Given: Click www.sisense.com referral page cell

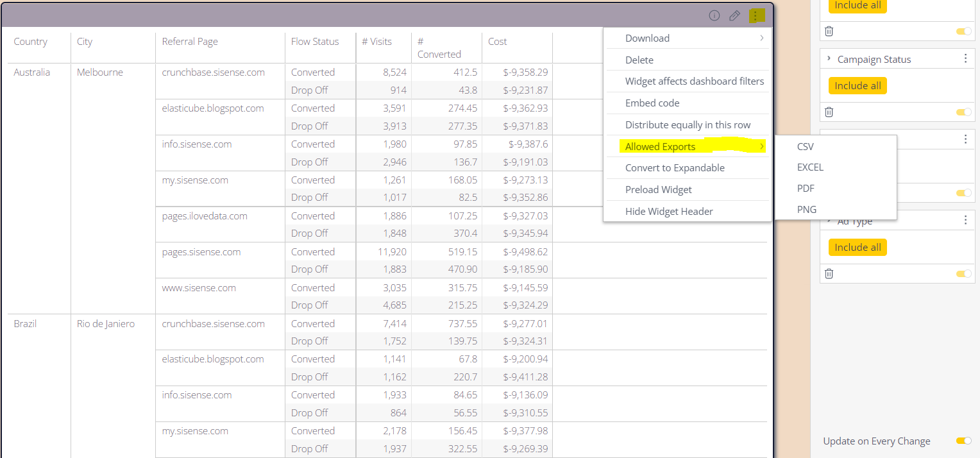Looking at the screenshot, I should pos(199,287).
